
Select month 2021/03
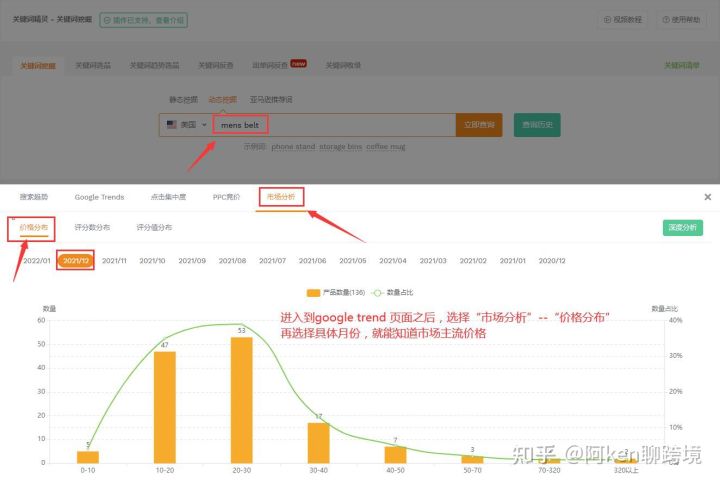point(433,260)
